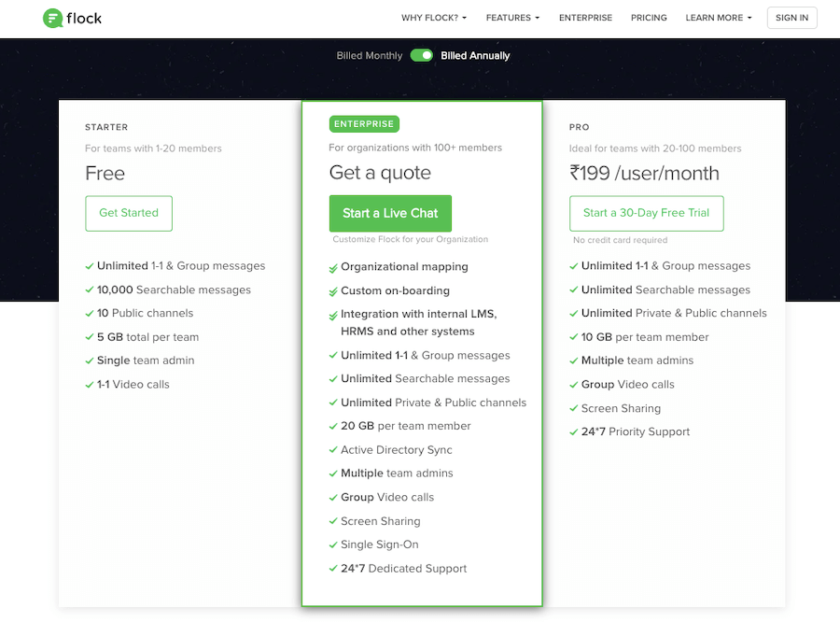This screenshot has height=622, width=840.
Task: Start a Live Chat for Enterprise
Action: [x=390, y=214]
